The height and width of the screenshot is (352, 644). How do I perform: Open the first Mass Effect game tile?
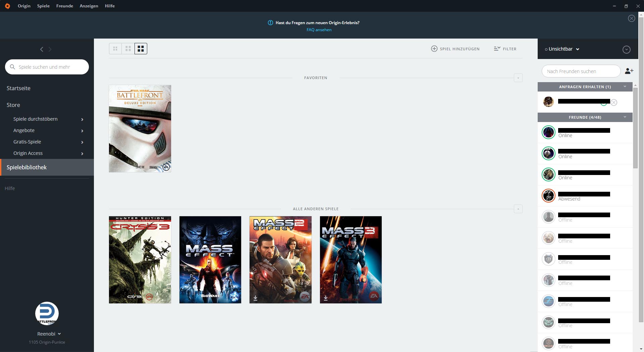[210, 260]
